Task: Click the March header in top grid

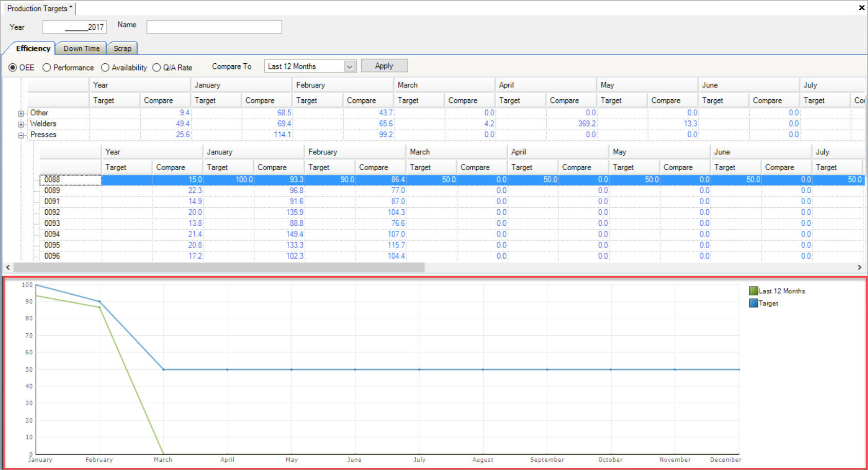Action: click(445, 85)
